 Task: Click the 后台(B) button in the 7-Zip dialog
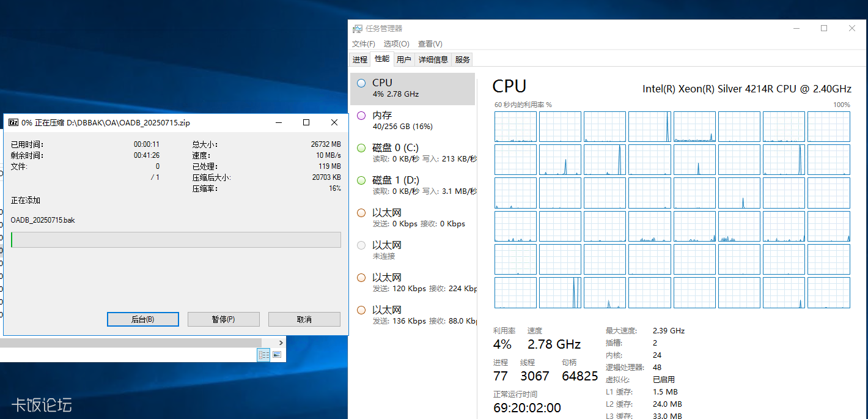143,319
